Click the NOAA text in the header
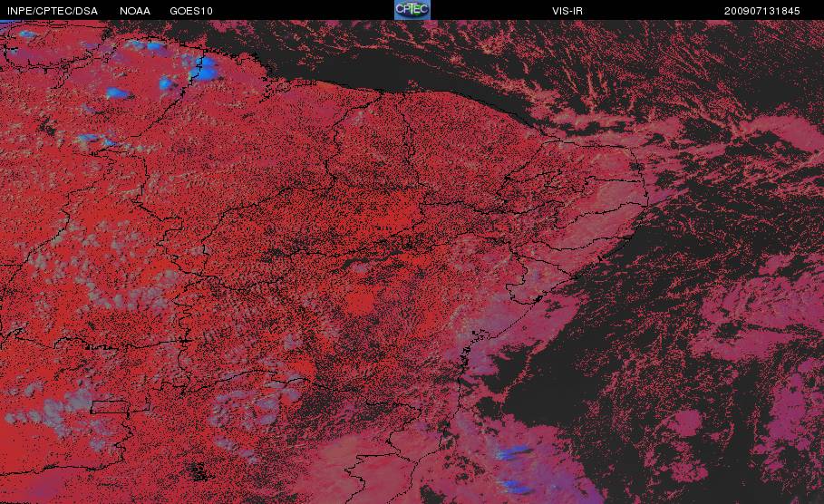The height and width of the screenshot is (504, 824). 135,11
